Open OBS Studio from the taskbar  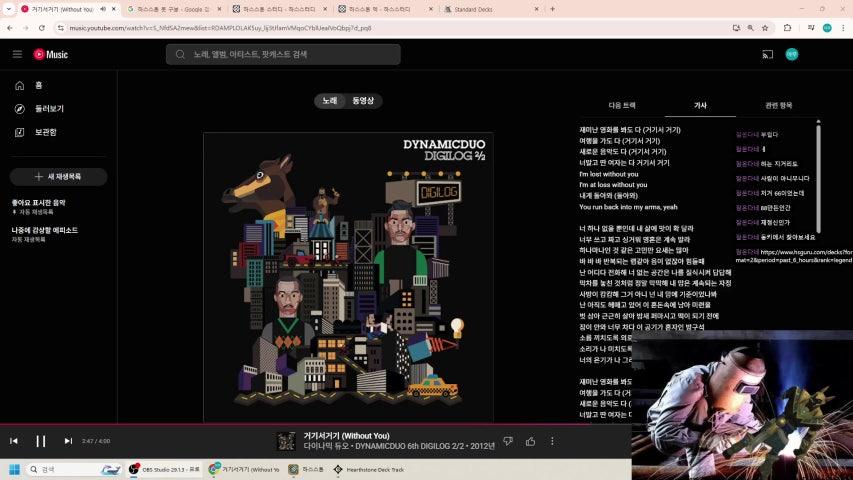[x=165, y=469]
